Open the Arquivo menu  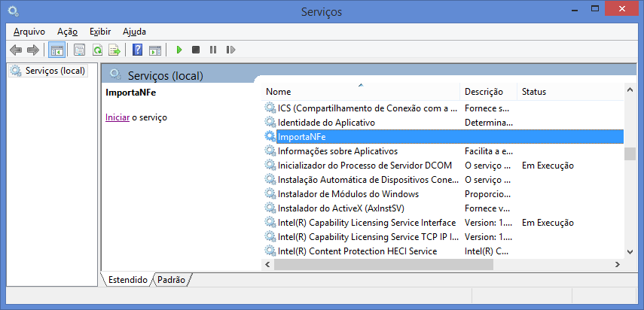(x=29, y=32)
